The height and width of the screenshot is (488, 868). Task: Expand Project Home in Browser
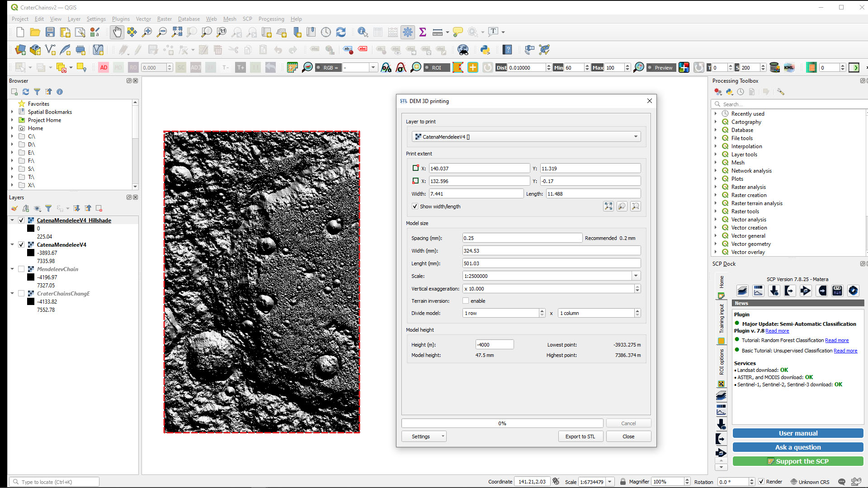(12, 120)
